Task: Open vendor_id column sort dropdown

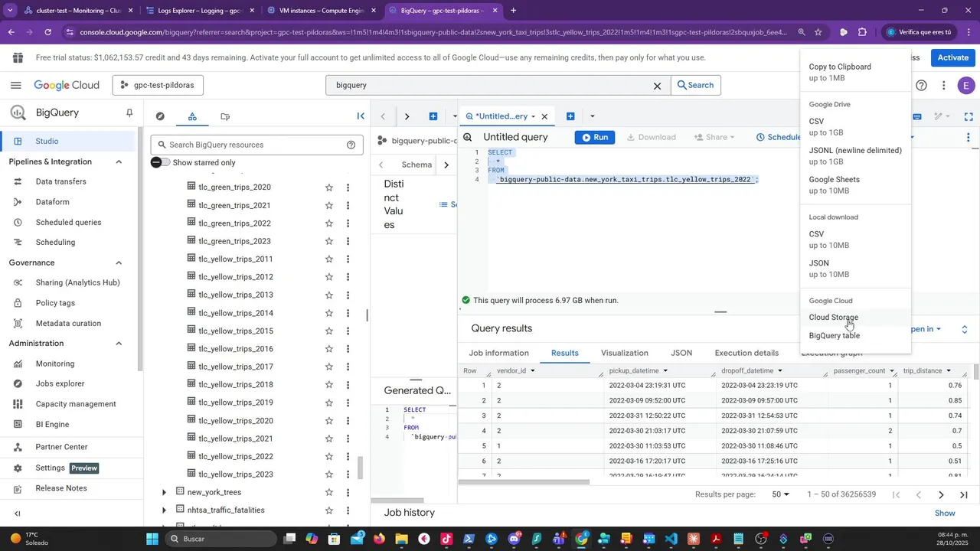Action: 532,371
